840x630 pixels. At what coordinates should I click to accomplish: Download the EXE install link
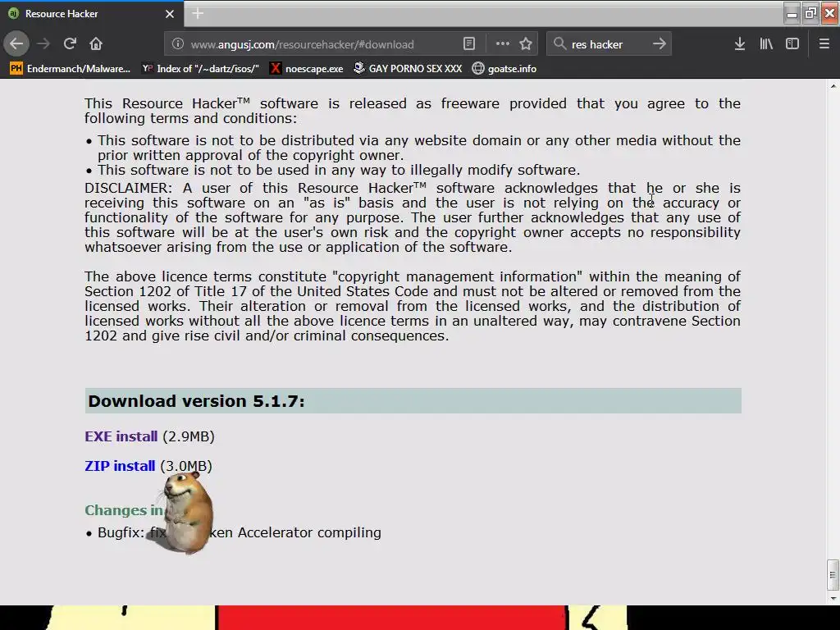click(x=121, y=436)
